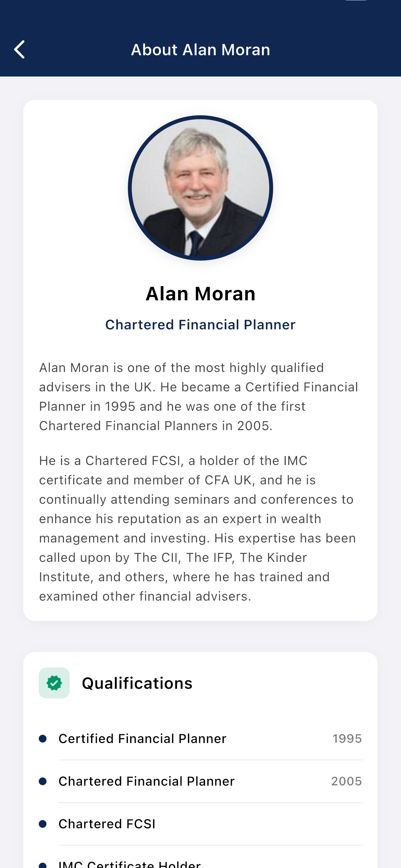Open the About Alan Moran header
This screenshot has height=868, width=401.
[x=200, y=49]
